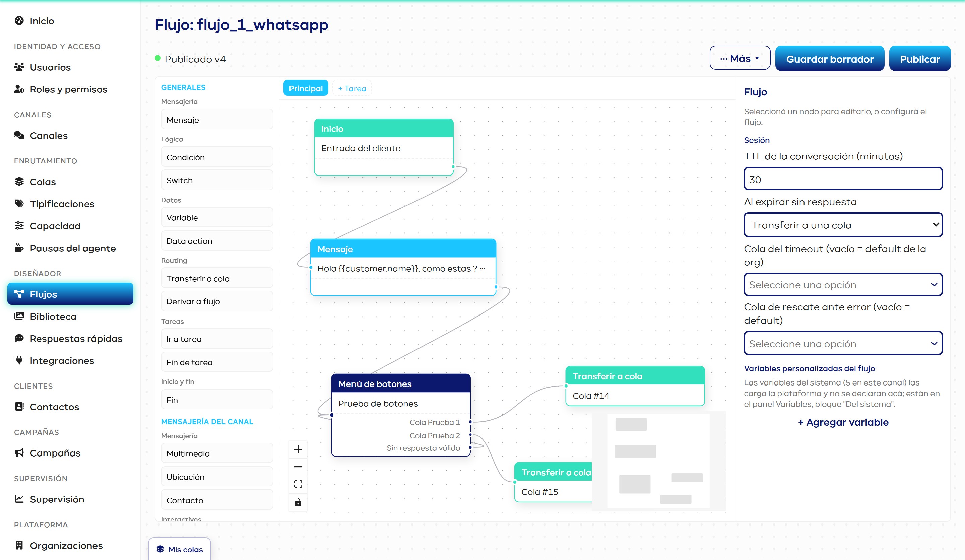Open the Más dropdown menu

[x=739, y=58]
